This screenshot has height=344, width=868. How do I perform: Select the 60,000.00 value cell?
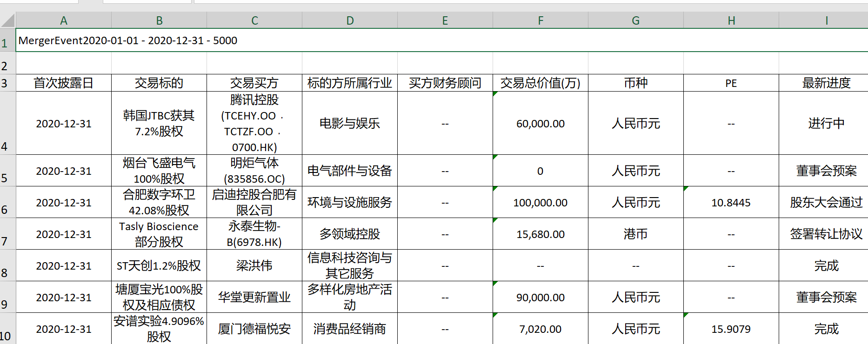[x=541, y=123]
